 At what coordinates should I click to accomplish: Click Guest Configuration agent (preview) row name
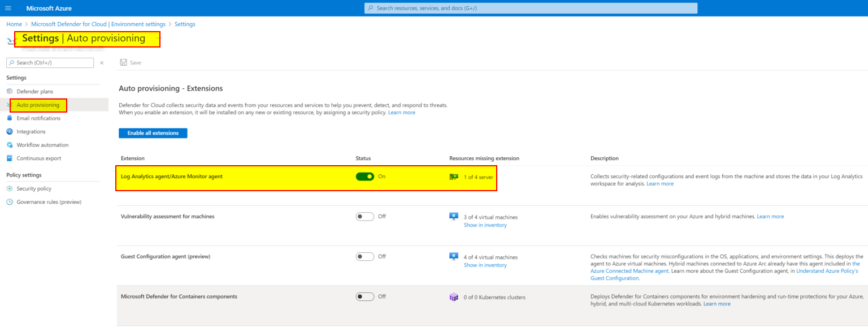click(x=166, y=256)
